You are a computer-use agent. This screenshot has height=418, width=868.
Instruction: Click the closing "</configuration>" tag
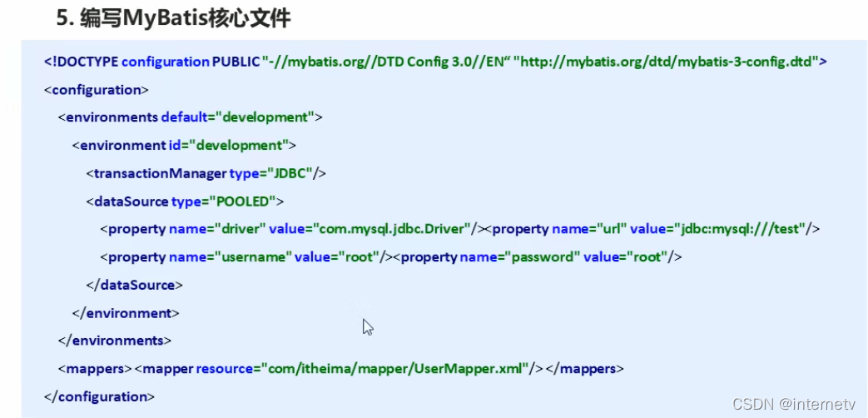99,396
